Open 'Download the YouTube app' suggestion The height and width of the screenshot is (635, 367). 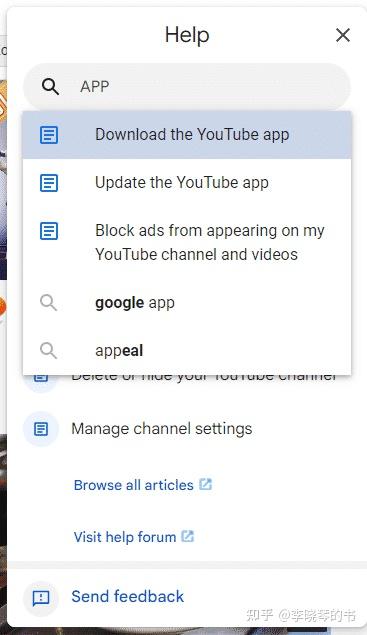(x=187, y=135)
